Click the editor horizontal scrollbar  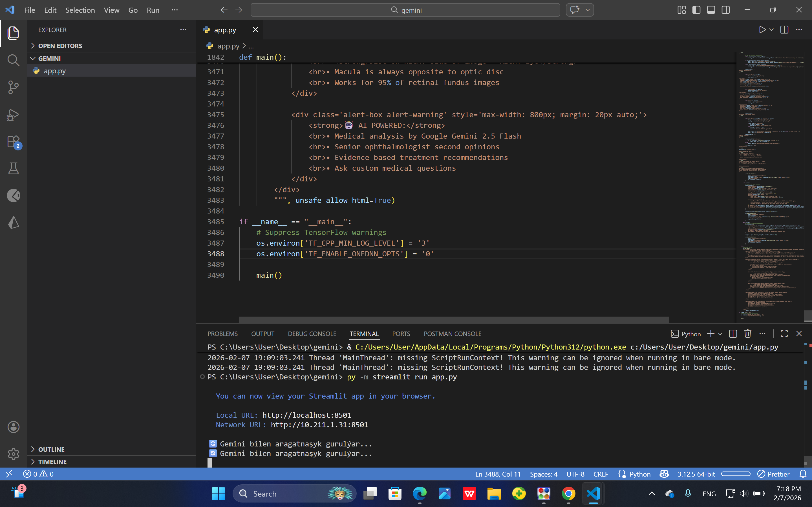coord(453,320)
